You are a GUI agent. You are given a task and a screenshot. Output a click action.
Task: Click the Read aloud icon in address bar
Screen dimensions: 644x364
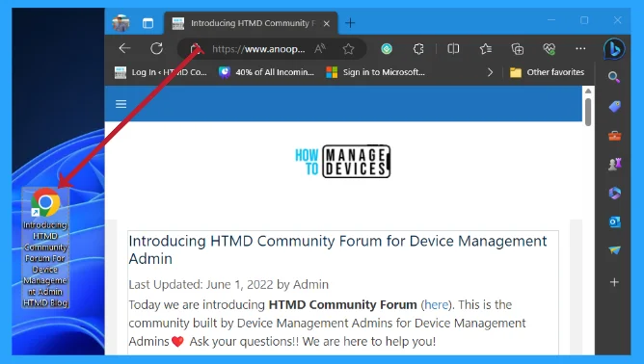coord(319,49)
